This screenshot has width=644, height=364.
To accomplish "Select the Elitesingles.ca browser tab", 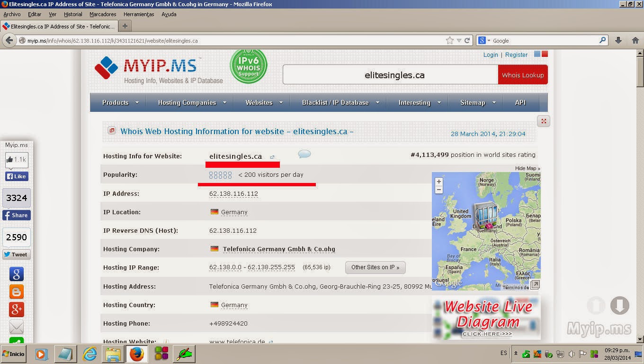I will [x=59, y=26].
